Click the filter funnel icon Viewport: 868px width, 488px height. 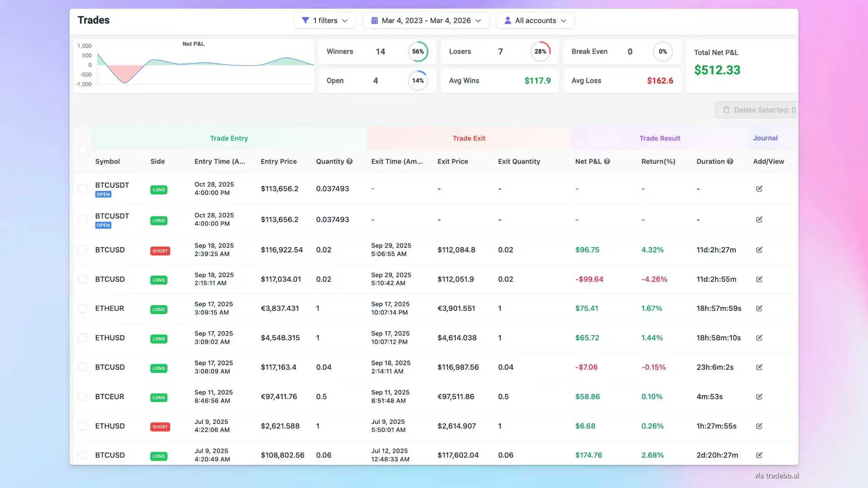click(305, 20)
